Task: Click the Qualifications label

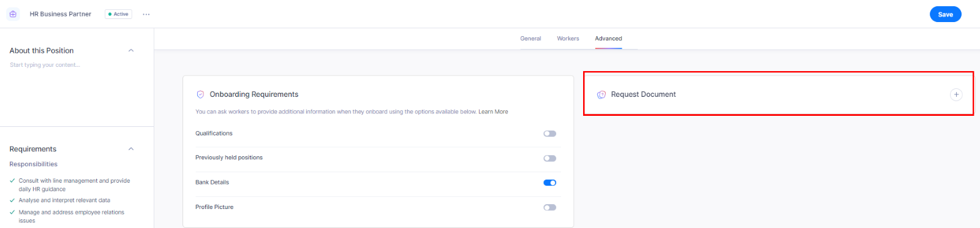Action: pyautogui.click(x=214, y=134)
